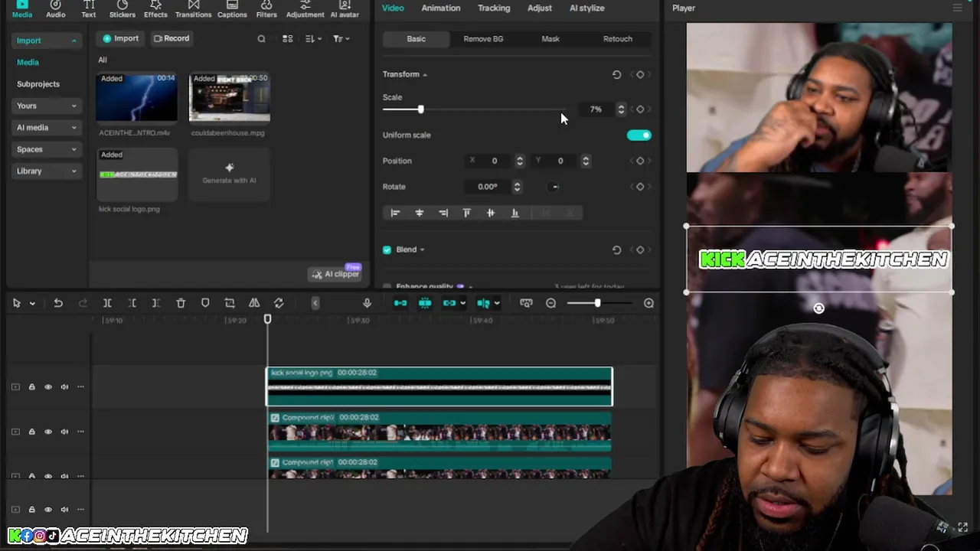Mirror the clip with the flip icon
The height and width of the screenshot is (551, 980).
[254, 303]
